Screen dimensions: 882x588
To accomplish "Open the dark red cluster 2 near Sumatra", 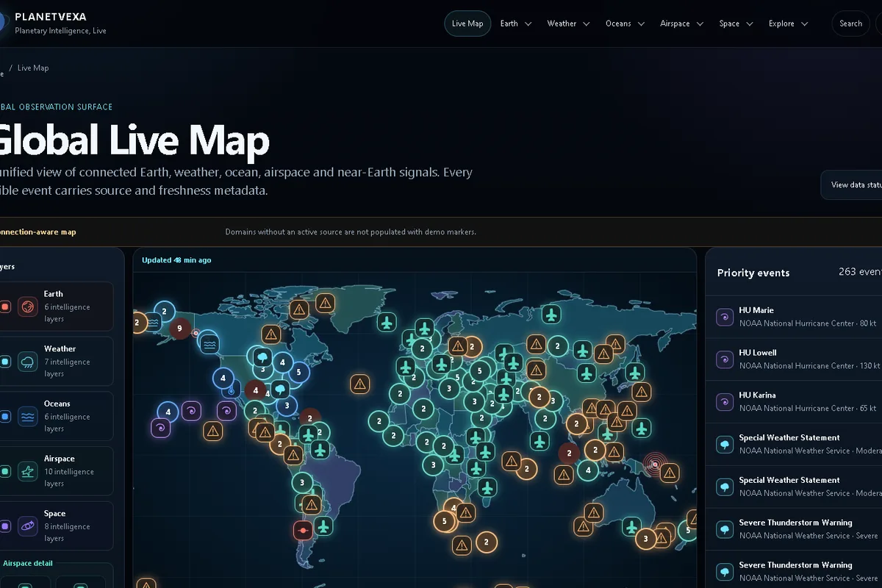I will point(568,453).
